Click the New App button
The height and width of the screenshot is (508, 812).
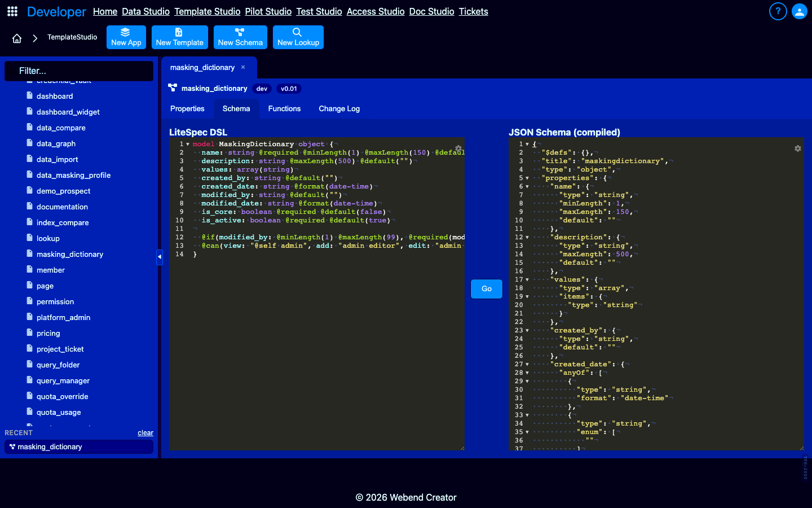pos(126,37)
